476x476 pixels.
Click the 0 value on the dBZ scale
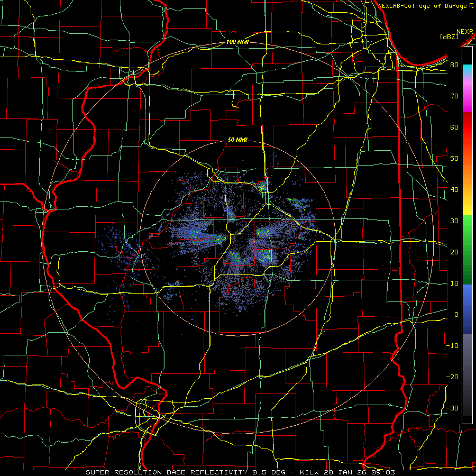click(456, 315)
